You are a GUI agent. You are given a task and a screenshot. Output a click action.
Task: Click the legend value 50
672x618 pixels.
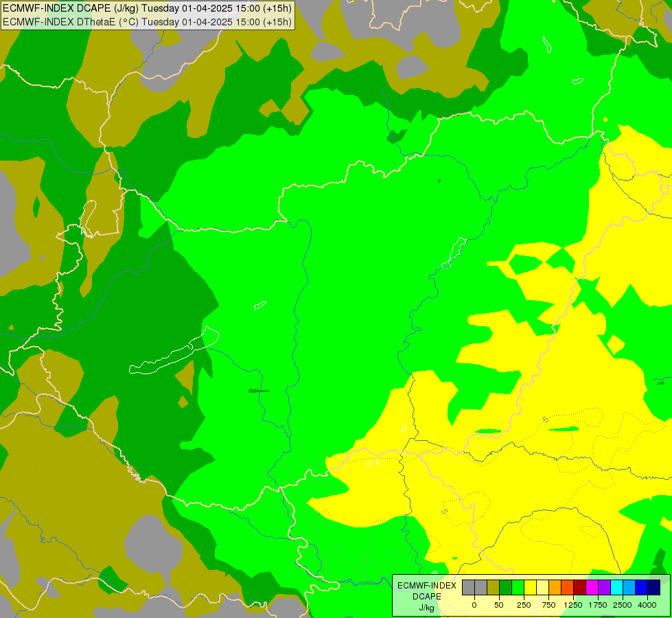pos(499,605)
